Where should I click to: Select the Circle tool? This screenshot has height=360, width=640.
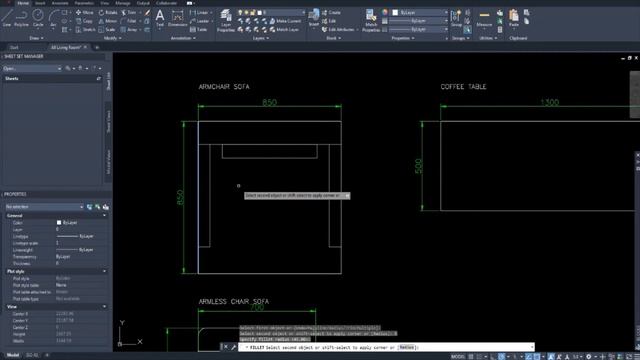38,18
